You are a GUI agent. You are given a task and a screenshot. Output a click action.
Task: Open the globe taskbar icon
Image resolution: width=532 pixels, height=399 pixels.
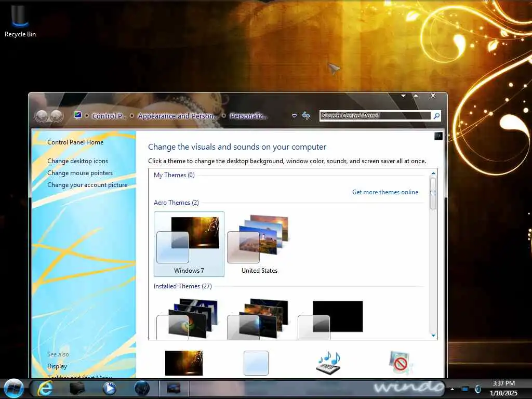pyautogui.click(x=142, y=389)
